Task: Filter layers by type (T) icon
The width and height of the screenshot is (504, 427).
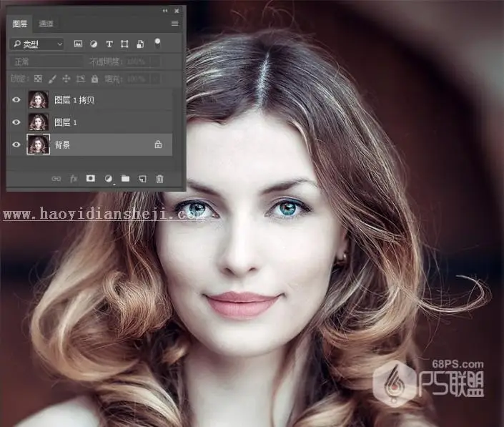Action: 109,44
